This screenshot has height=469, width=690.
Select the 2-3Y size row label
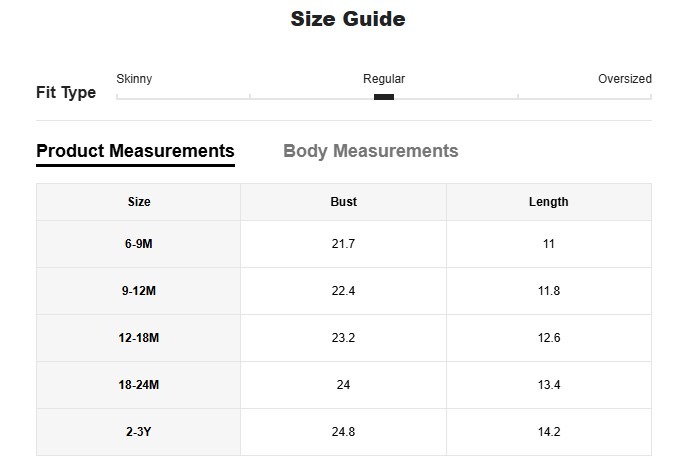(139, 432)
